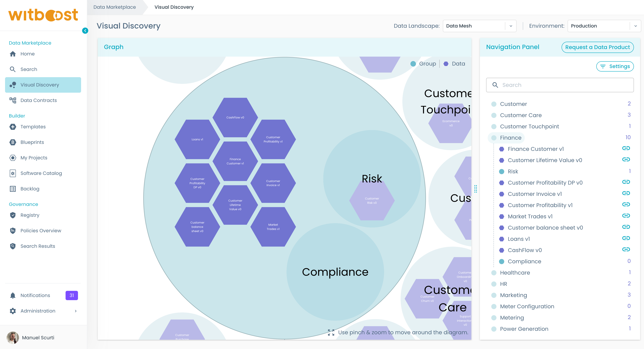Screen dimensions: 644x349
Task: Open the Settings filter button
Action: 615,67
